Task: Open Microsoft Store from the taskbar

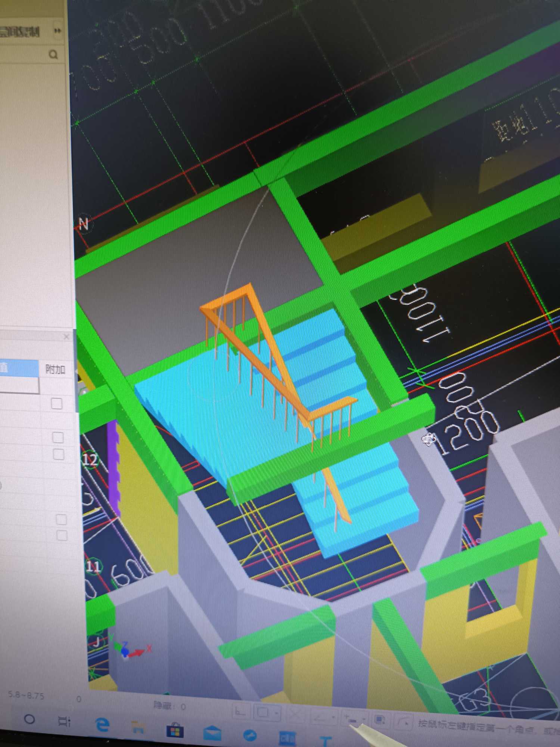Action: pos(175,730)
